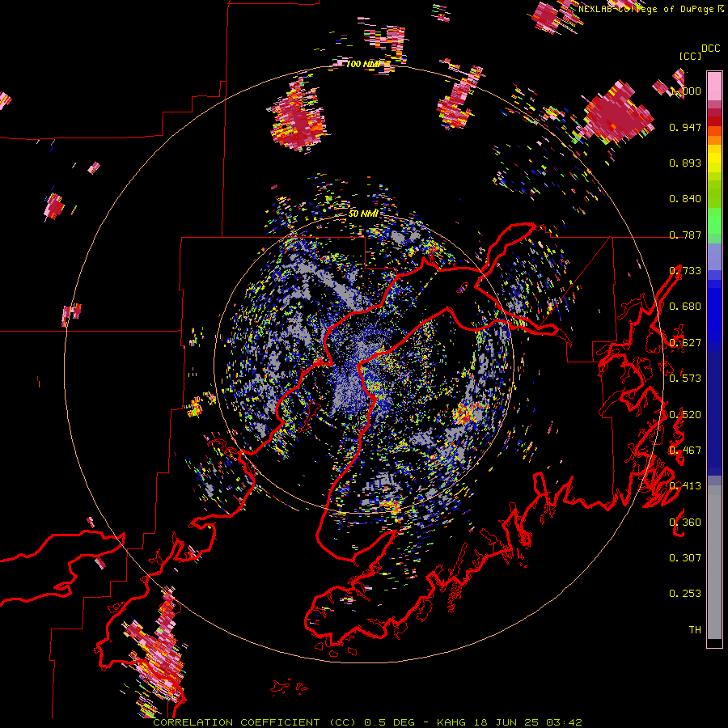Click the 18 JUN 25 date text
The width and height of the screenshot is (728, 728).
506,722
